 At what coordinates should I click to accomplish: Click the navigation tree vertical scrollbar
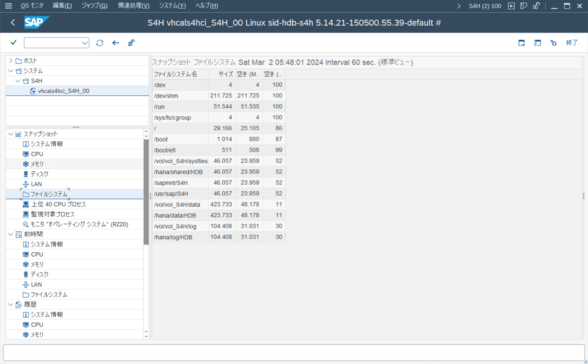[x=146, y=191]
